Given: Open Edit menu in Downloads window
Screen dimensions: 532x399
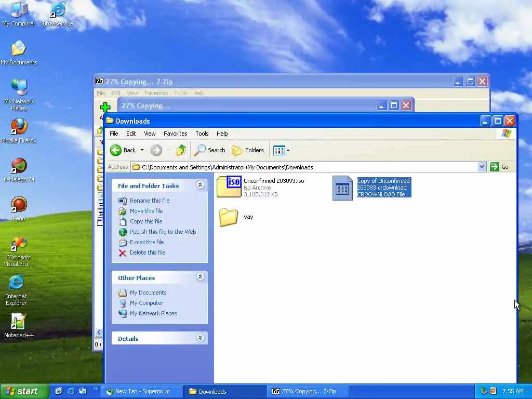Looking at the screenshot, I should (x=131, y=134).
